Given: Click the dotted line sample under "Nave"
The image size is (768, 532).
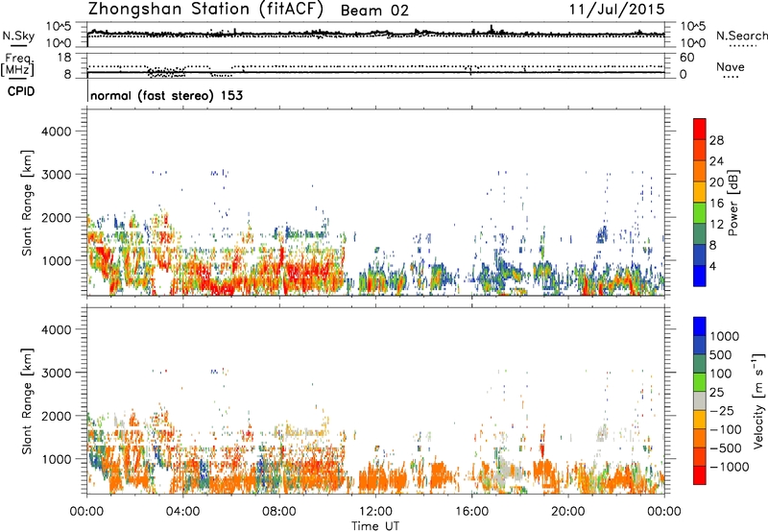Looking at the screenshot, I should coord(731,78).
